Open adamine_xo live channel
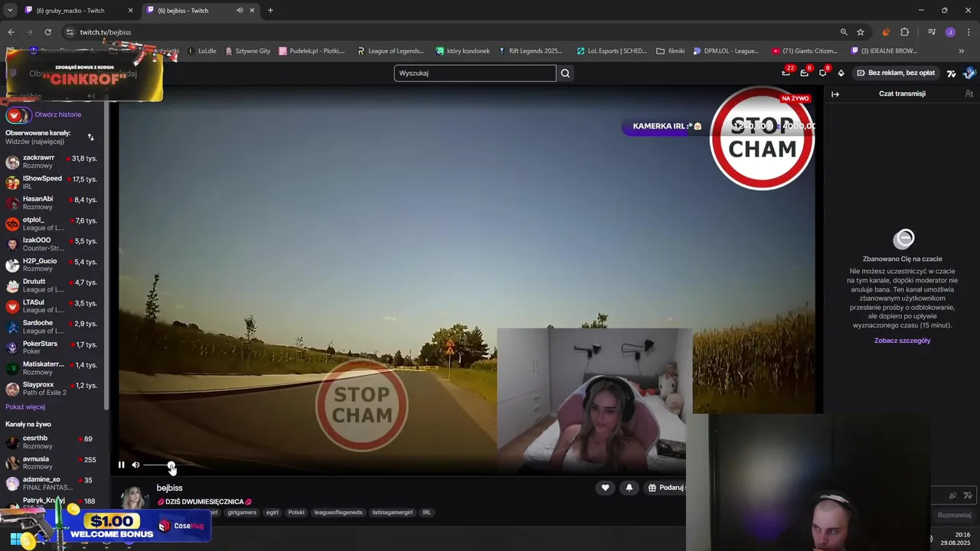The image size is (980, 551). [x=52, y=484]
